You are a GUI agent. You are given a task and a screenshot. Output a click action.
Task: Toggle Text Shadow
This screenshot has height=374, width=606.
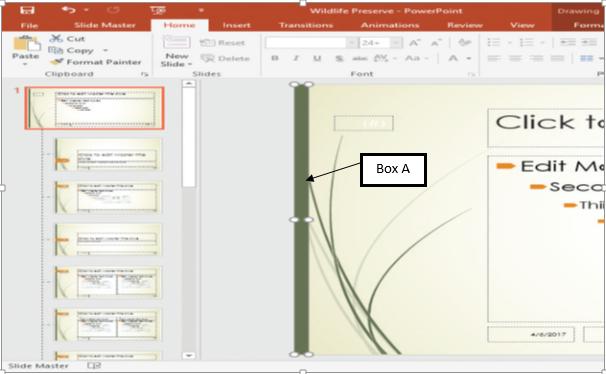(339, 58)
